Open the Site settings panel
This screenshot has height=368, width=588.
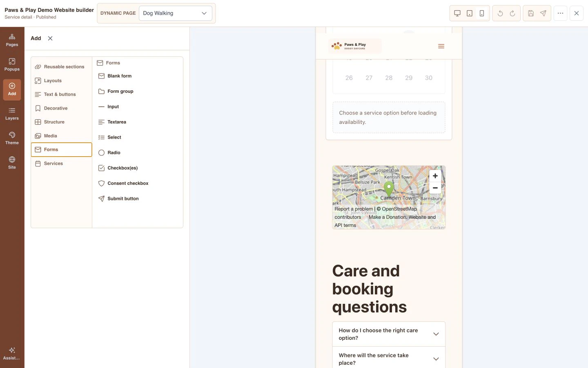click(x=12, y=163)
